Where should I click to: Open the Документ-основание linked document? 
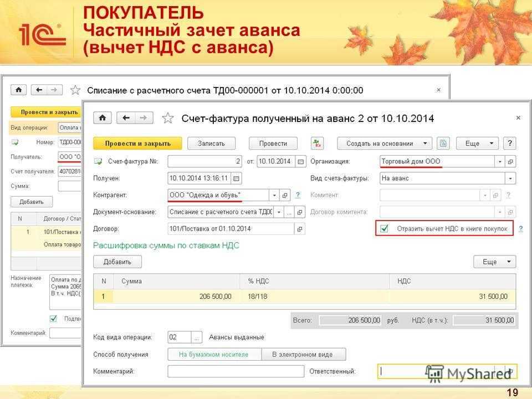(x=300, y=212)
